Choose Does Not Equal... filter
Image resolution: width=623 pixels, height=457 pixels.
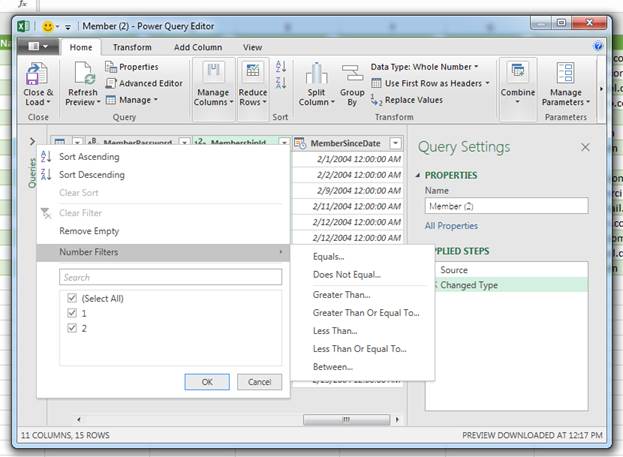pyautogui.click(x=346, y=275)
